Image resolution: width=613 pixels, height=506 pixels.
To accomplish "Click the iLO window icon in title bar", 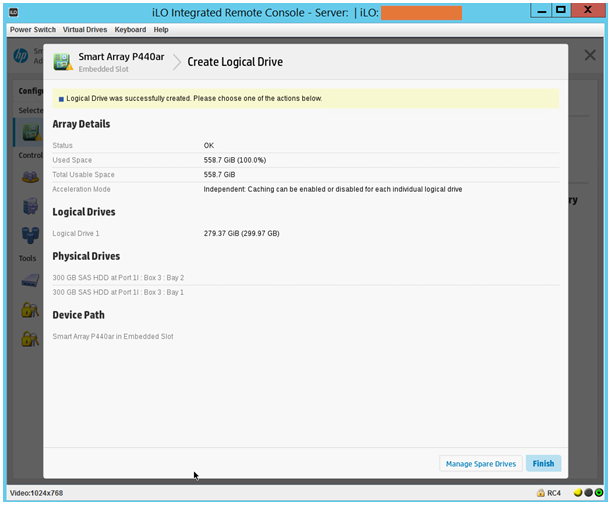I will 14,11.
